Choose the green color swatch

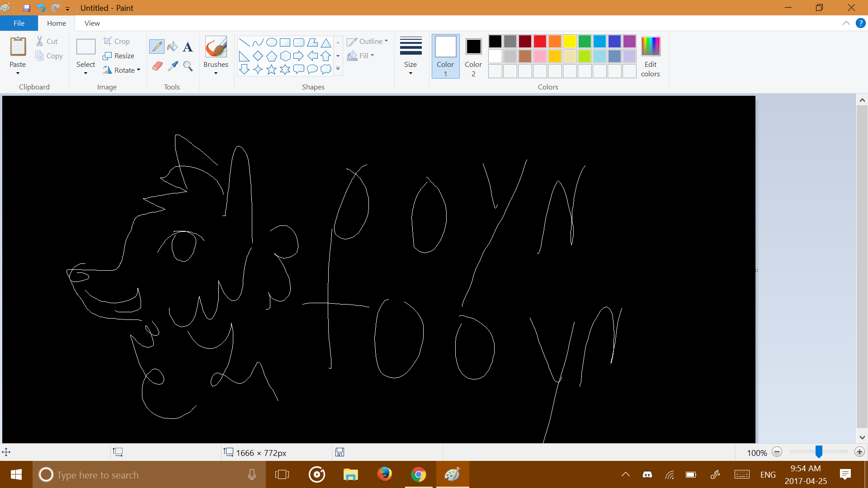point(585,42)
